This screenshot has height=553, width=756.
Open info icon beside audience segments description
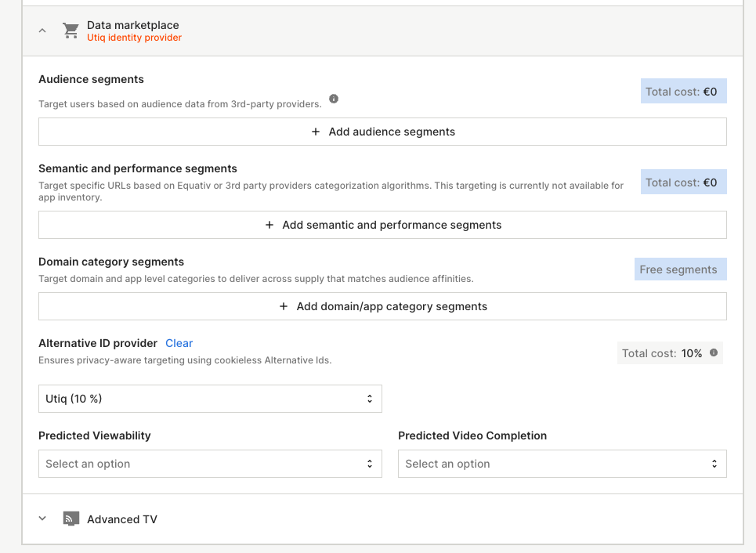point(334,99)
